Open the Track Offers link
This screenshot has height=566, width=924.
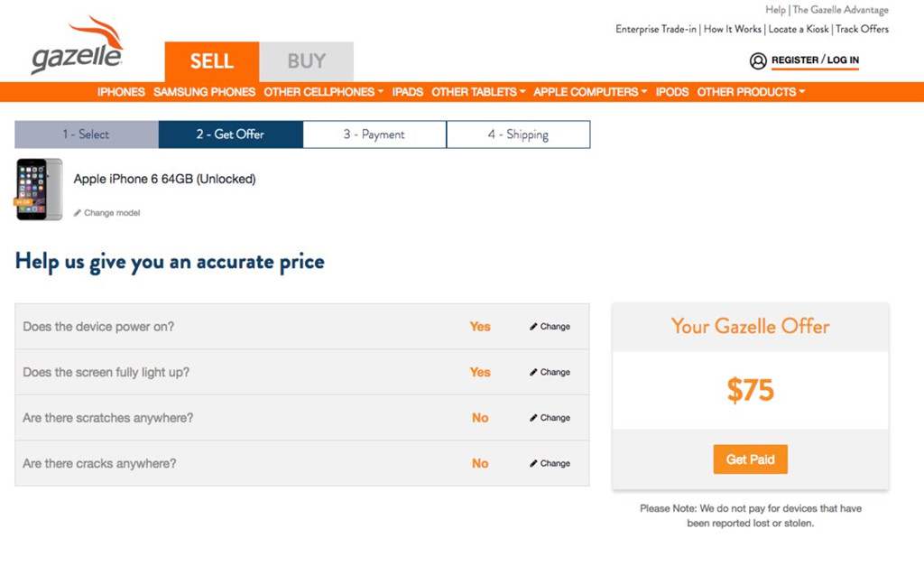pyautogui.click(x=863, y=29)
